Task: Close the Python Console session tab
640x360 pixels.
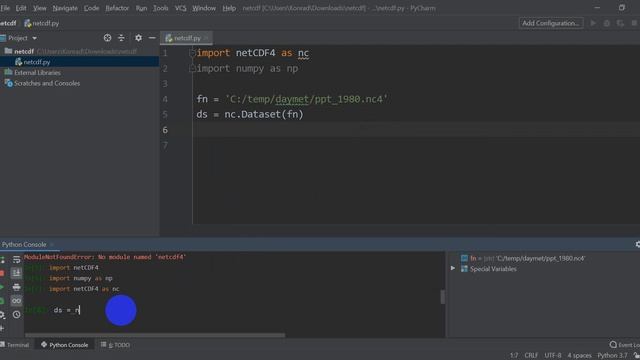Action: coord(52,244)
